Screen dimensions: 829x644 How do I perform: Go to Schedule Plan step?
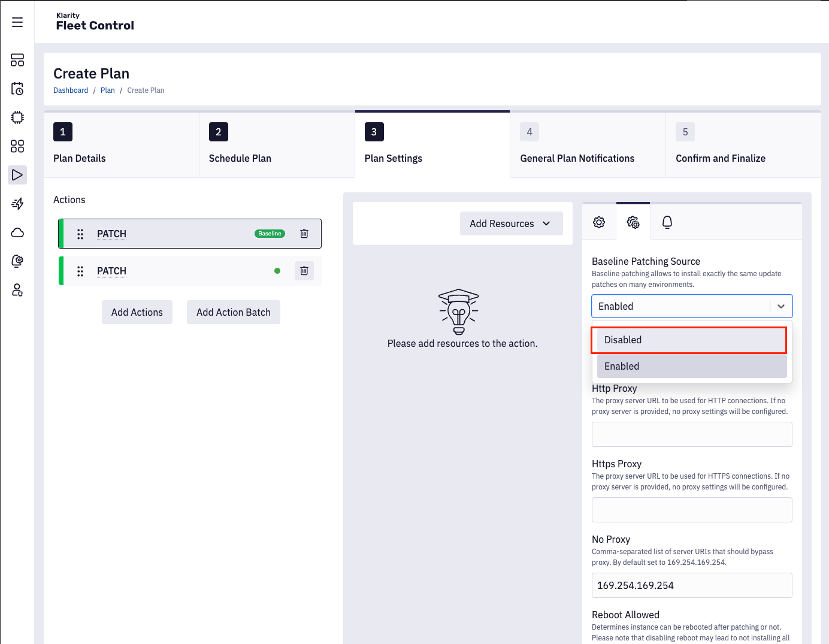[x=240, y=158]
